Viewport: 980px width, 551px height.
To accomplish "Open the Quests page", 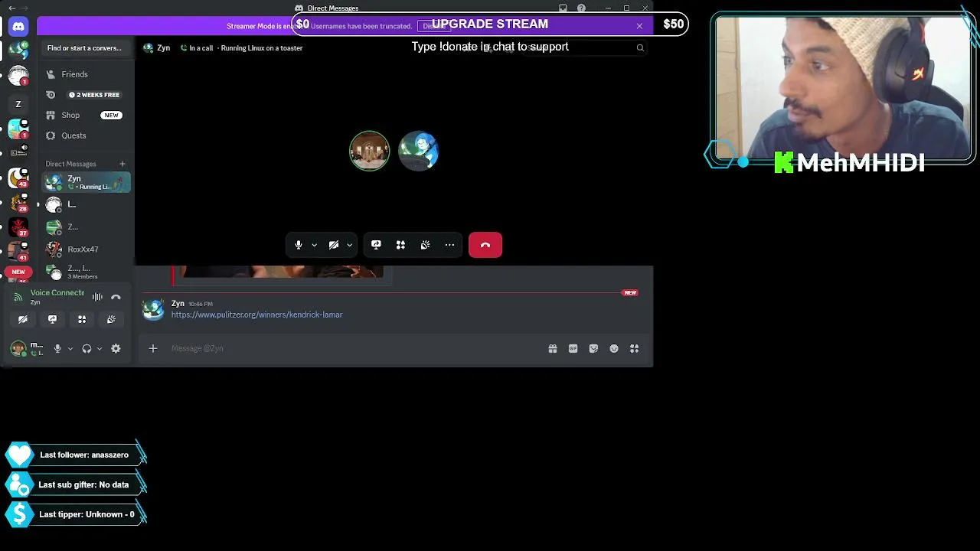I will click(86, 135).
